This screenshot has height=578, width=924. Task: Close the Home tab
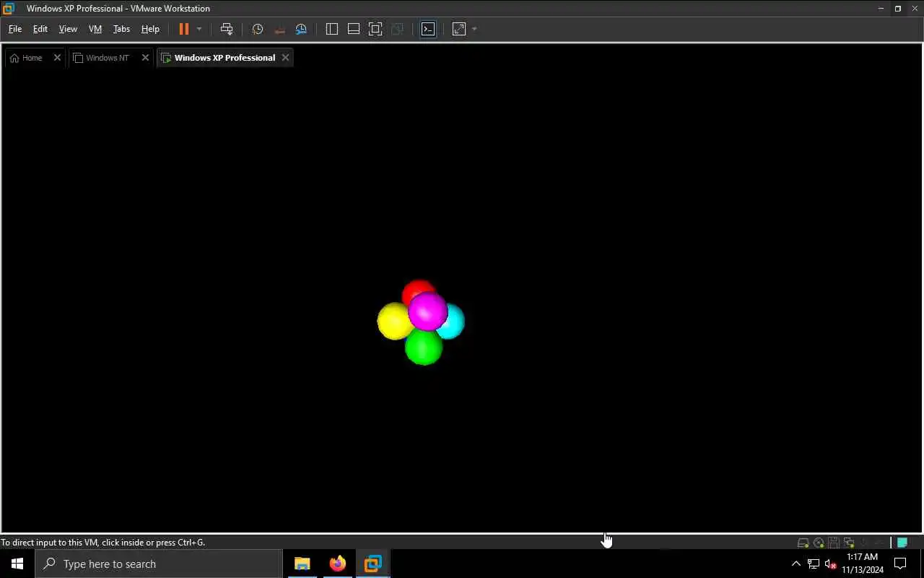(x=57, y=58)
